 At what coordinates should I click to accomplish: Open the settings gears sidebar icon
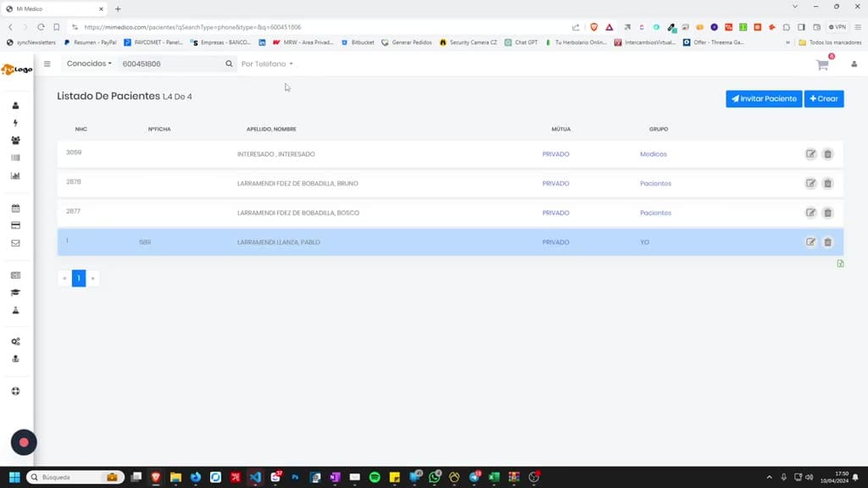point(15,341)
